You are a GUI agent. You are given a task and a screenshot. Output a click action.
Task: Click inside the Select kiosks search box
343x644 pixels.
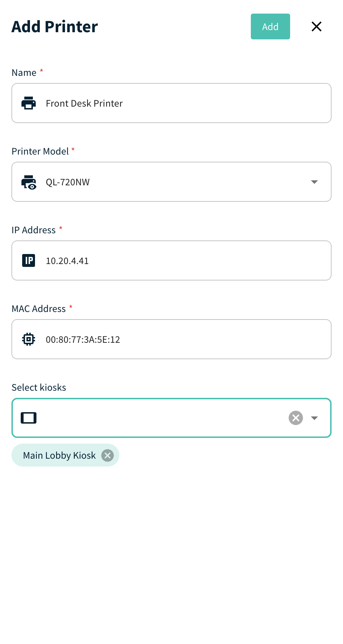[161, 418]
